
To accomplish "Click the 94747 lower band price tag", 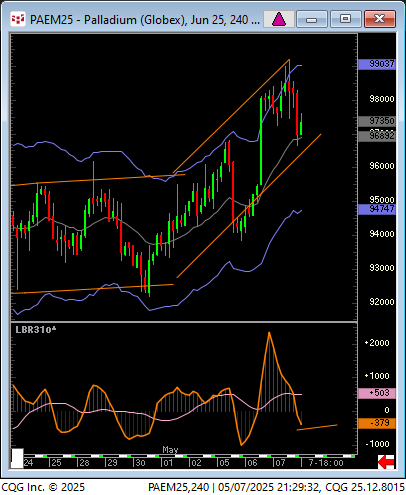I will pos(377,209).
